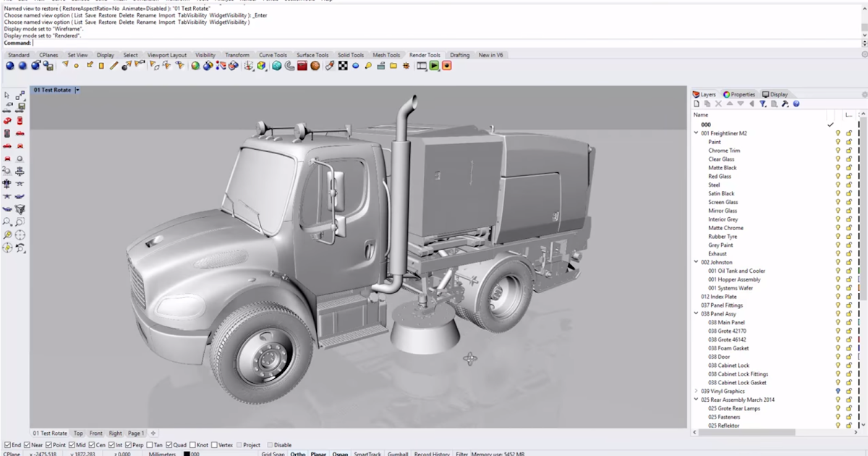The width and height of the screenshot is (868, 456).
Task: Click the green render preview icon
Action: [x=434, y=66]
